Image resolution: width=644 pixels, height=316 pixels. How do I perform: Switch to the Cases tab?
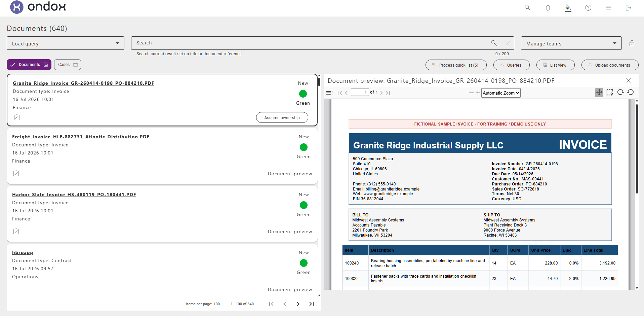click(x=68, y=65)
